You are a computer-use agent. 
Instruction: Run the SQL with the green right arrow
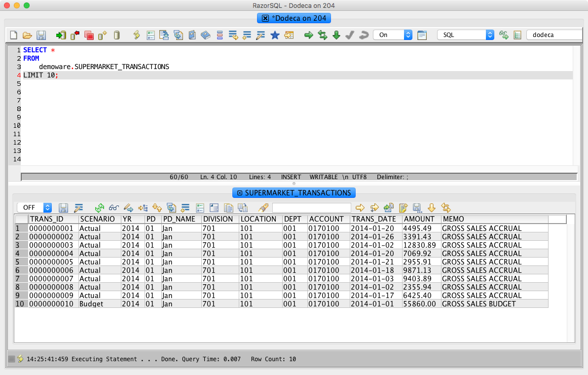(309, 35)
